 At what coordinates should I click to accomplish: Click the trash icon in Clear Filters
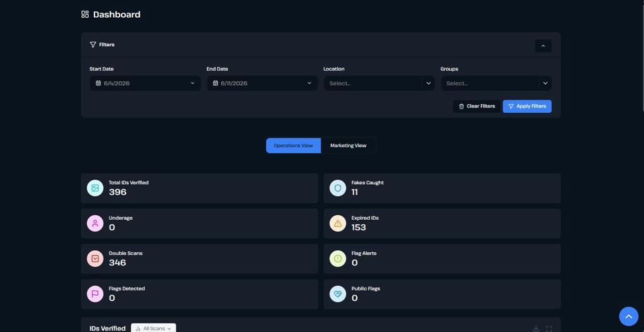tap(462, 106)
